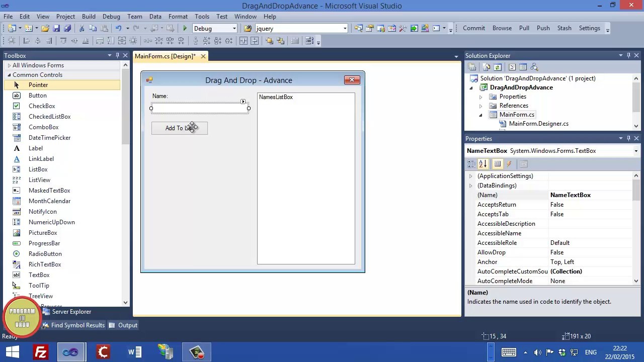This screenshot has height=362, width=644.
Task: Click the Undo arrow icon
Action: [118, 28]
